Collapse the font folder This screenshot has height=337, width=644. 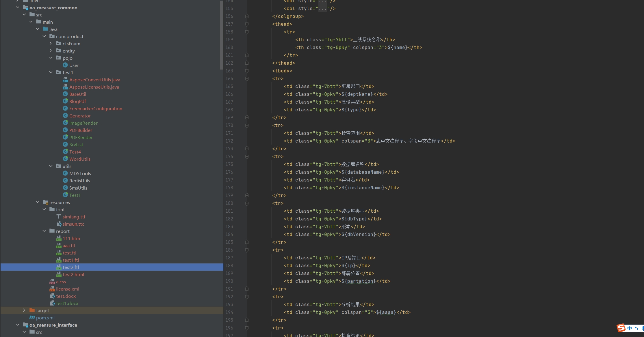(x=44, y=209)
